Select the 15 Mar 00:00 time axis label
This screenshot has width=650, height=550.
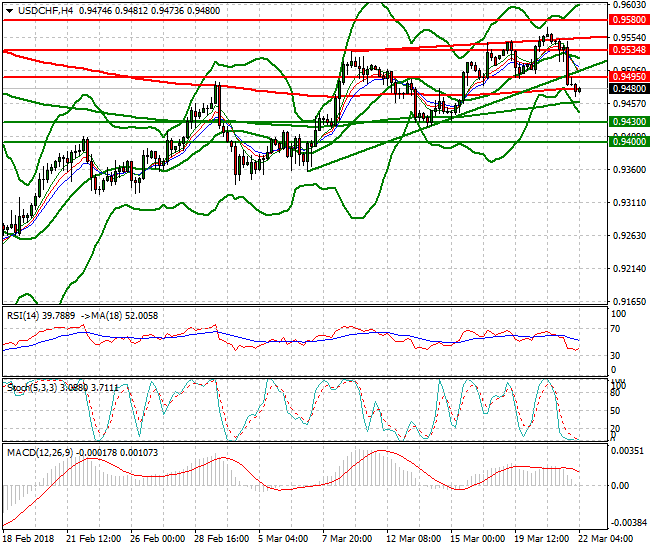click(x=477, y=538)
